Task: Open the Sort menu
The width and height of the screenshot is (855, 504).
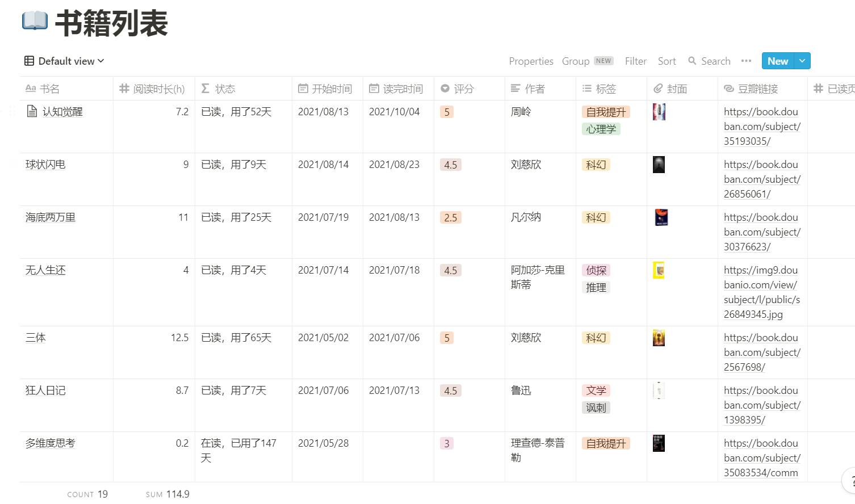Action: click(x=667, y=61)
